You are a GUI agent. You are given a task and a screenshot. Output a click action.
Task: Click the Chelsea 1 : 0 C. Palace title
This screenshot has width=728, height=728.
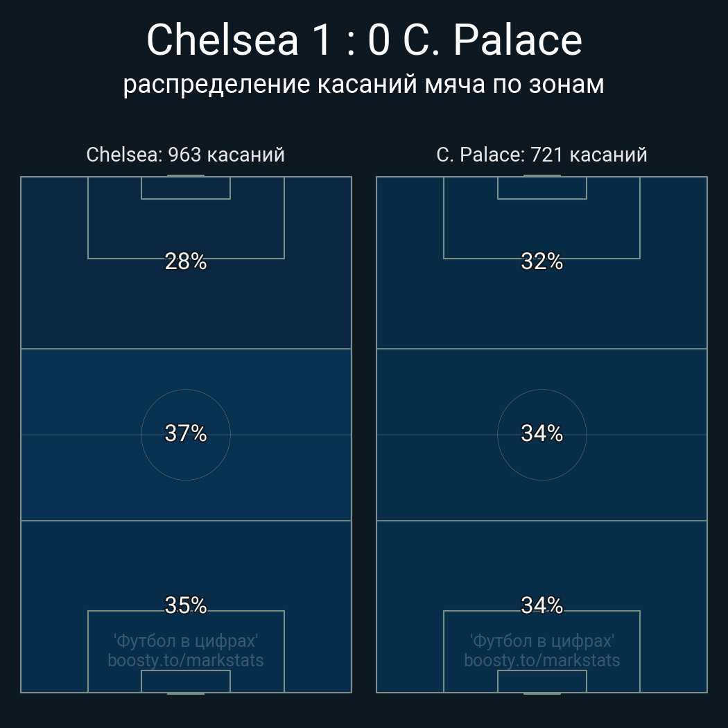(364, 40)
